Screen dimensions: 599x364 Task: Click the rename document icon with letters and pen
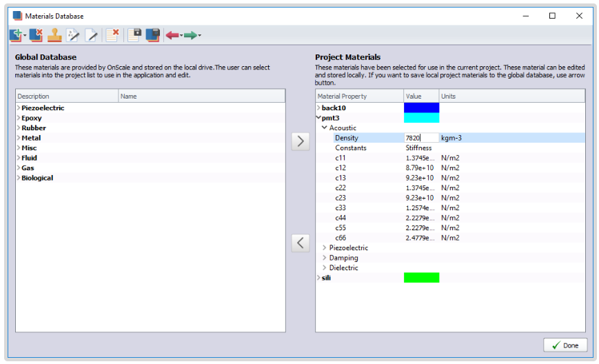coord(72,35)
